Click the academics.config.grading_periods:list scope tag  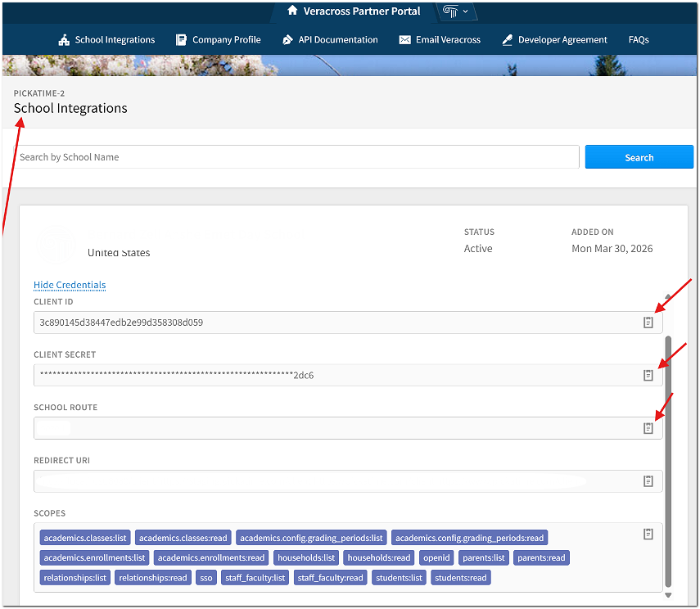click(311, 538)
